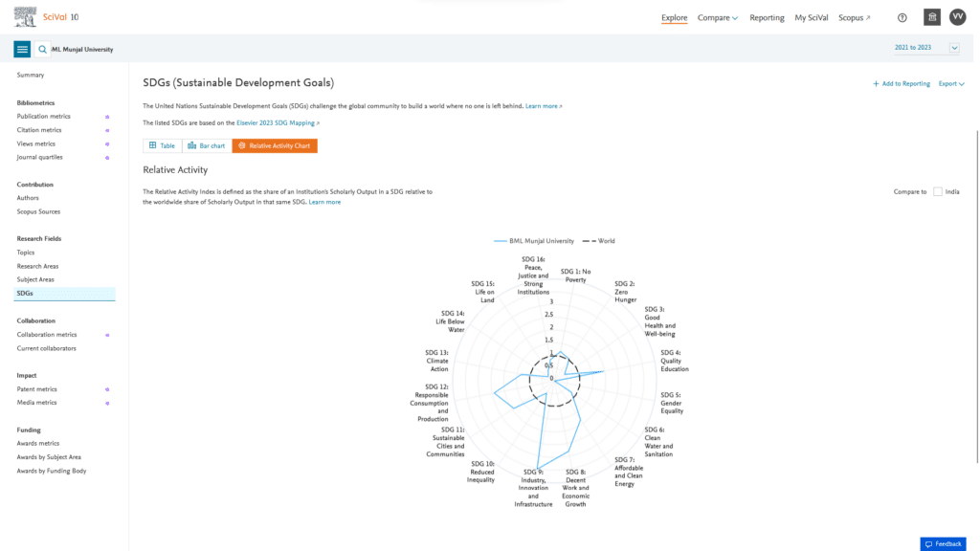This screenshot has height=551, width=980.
Task: Open the Reporting tab
Action: (x=767, y=17)
